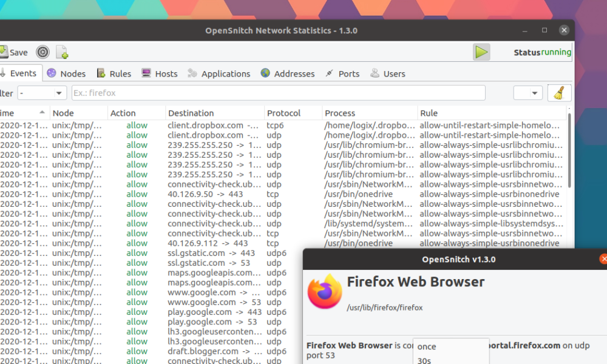
Task: Click the Ports tab plug icon
Action: click(x=330, y=73)
